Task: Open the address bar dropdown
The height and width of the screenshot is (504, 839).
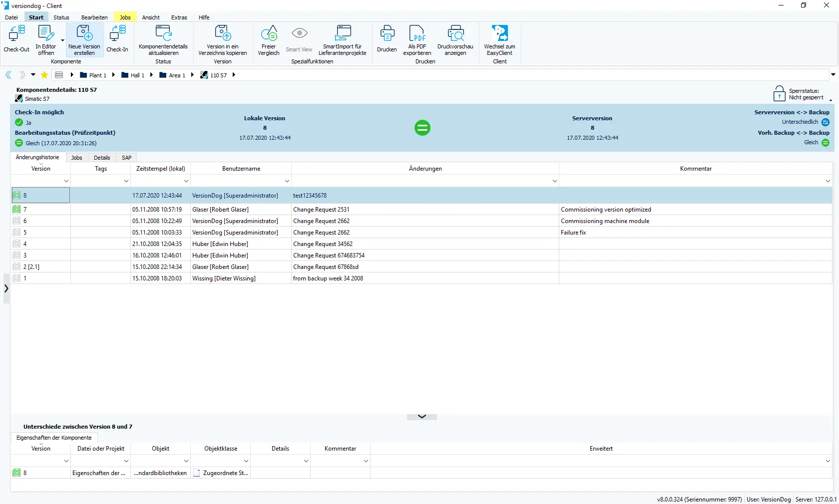Action: (x=833, y=75)
